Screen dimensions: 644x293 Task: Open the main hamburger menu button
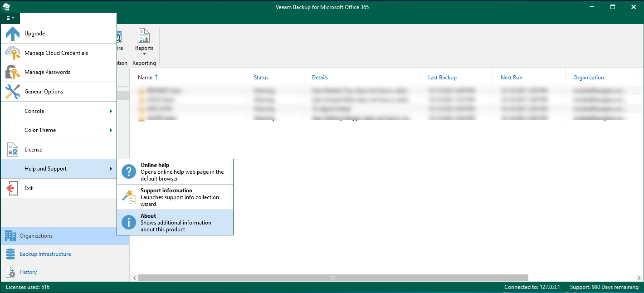10,18
